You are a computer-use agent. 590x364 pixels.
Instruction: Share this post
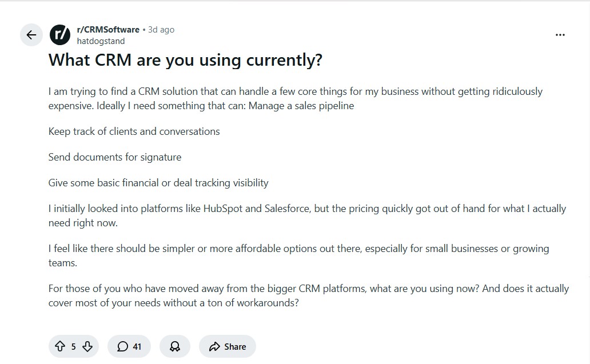point(228,346)
